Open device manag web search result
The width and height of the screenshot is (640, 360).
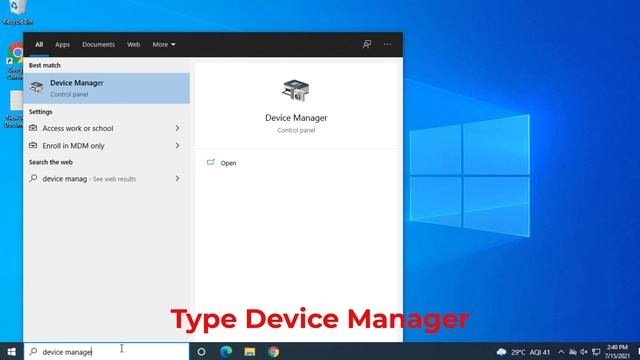(x=107, y=179)
